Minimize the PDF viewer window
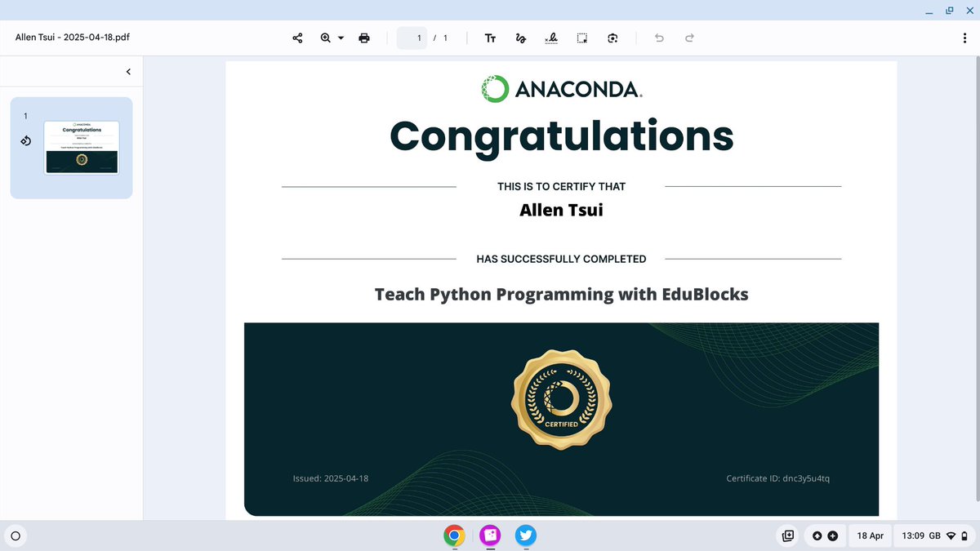 pos(929,11)
